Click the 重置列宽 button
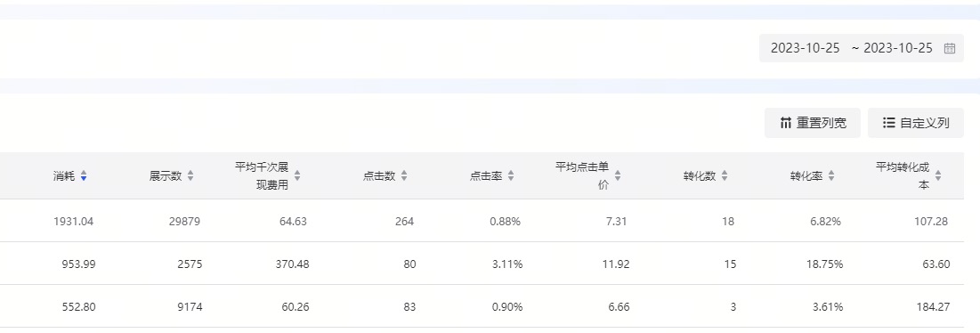 tap(813, 123)
